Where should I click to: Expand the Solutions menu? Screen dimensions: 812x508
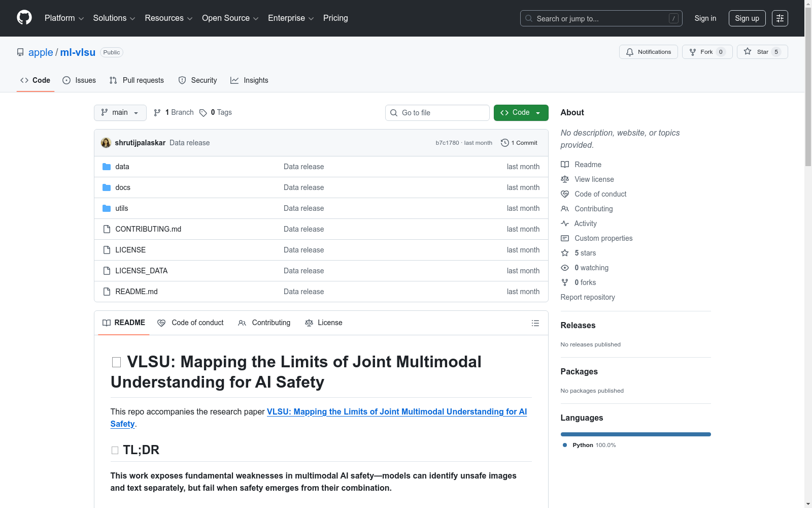[x=114, y=18]
